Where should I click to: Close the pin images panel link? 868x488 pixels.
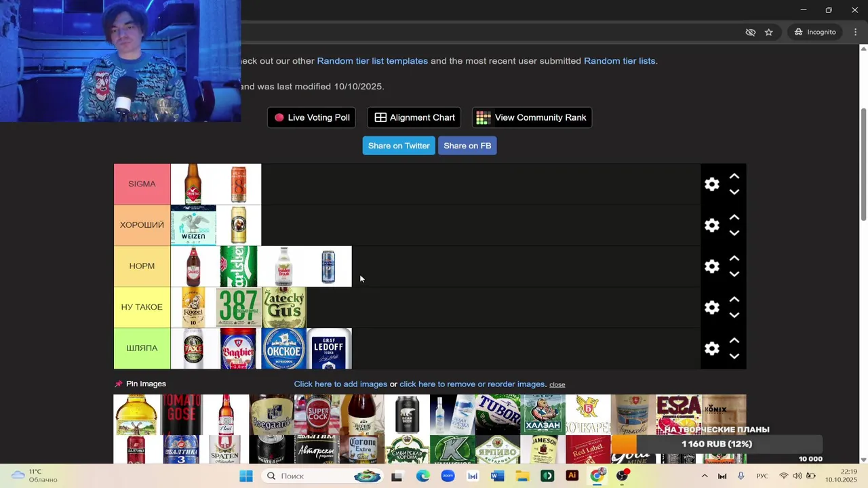(x=557, y=384)
